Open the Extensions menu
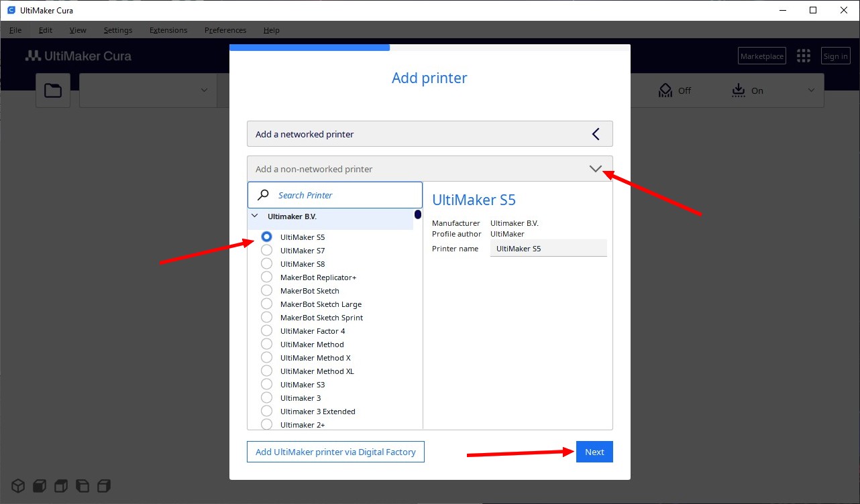This screenshot has width=860, height=504. [168, 30]
